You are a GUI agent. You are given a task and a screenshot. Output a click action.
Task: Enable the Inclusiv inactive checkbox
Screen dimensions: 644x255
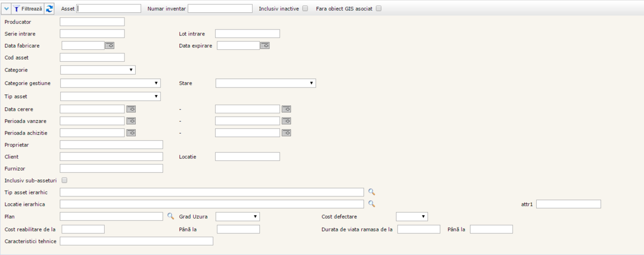(x=305, y=9)
